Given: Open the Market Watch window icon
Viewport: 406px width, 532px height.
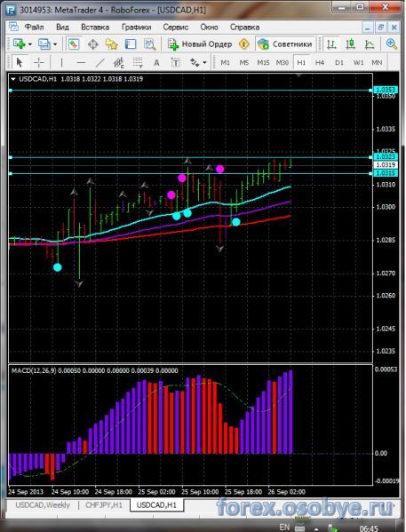Looking at the screenshot, I should [74, 44].
